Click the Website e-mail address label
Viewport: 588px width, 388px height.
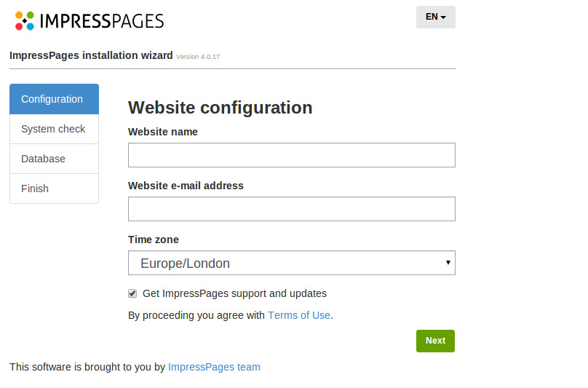pyautogui.click(x=186, y=186)
